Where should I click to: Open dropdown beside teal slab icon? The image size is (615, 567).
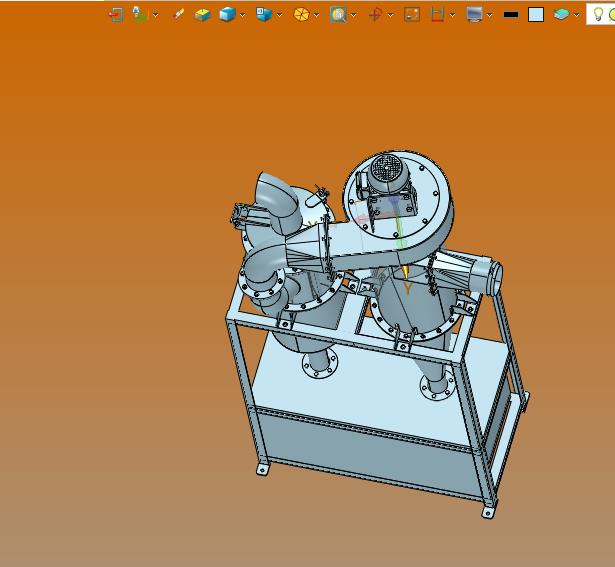(x=576, y=15)
